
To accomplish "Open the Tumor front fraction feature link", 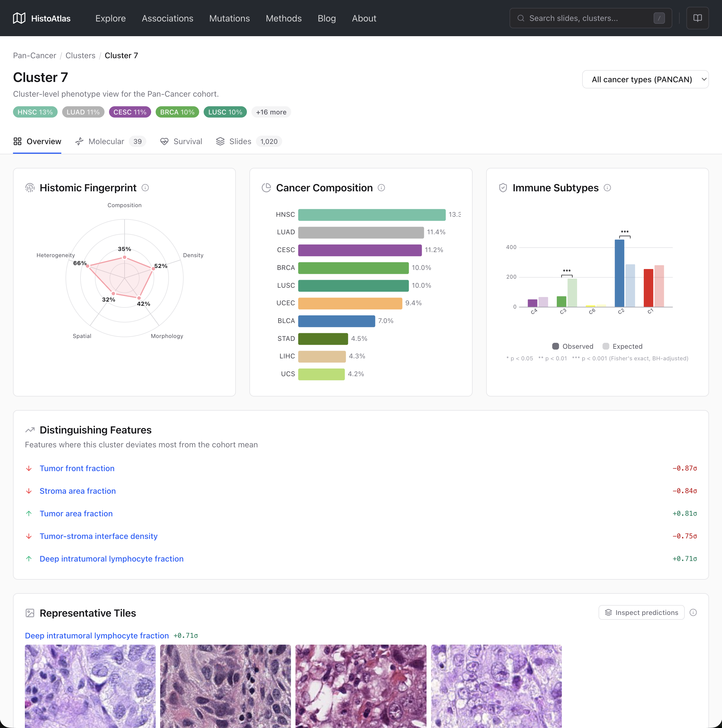I will (77, 468).
